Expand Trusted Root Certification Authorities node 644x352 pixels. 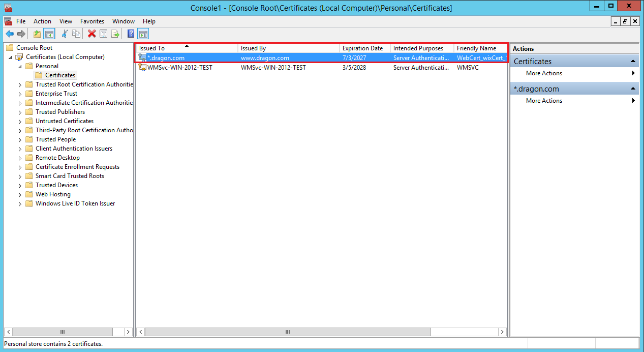pyautogui.click(x=20, y=85)
